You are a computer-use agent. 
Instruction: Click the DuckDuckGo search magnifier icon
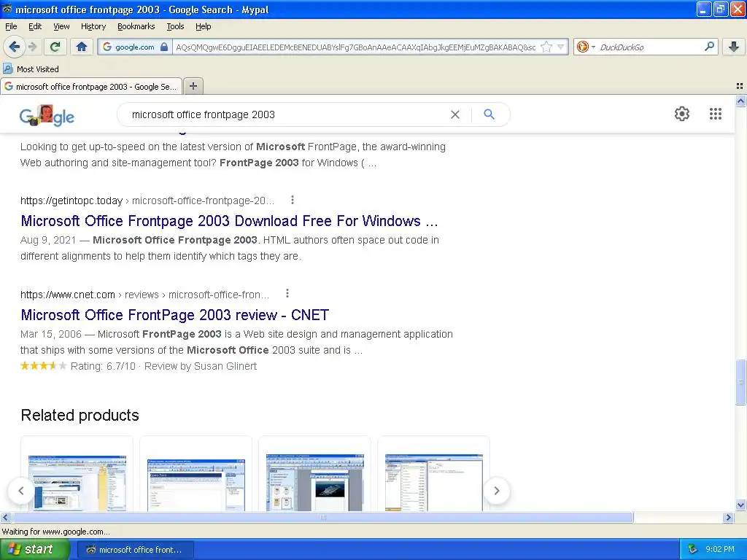click(x=709, y=47)
